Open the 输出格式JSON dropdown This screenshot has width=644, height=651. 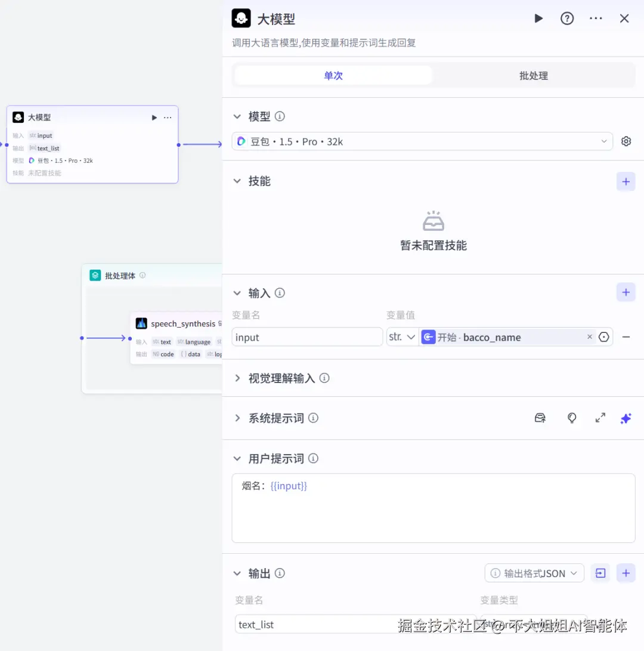tap(534, 573)
